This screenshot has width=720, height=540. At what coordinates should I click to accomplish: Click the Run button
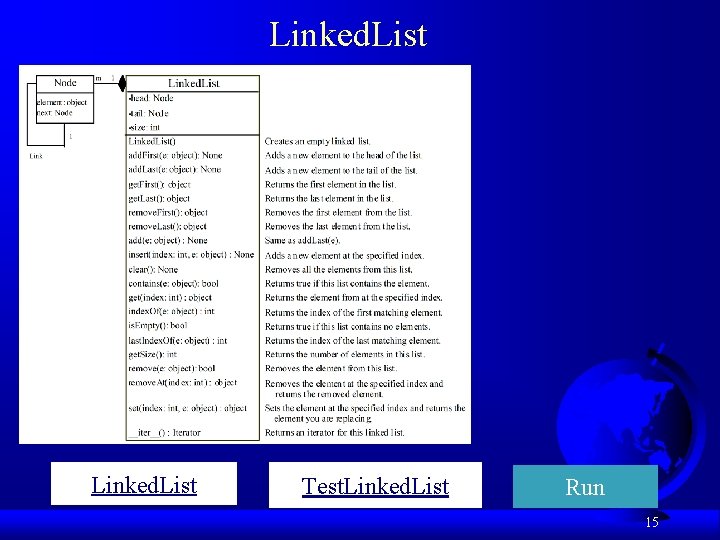pos(585,487)
